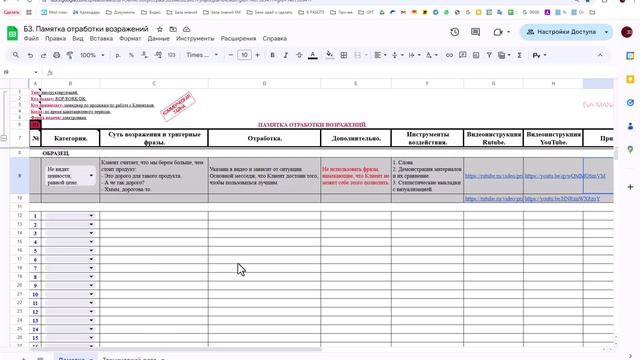The height and width of the screenshot is (360, 640).
Task: Move document to folder icon
Action: [x=173, y=29]
